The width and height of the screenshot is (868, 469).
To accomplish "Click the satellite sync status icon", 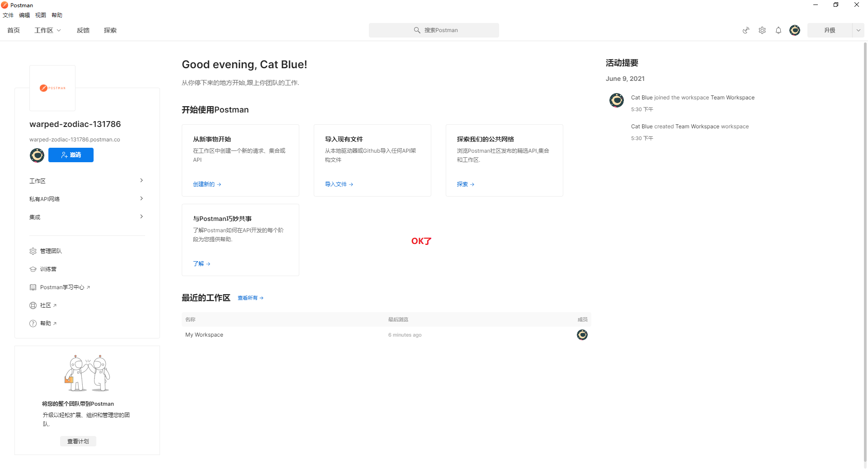I will click(746, 30).
